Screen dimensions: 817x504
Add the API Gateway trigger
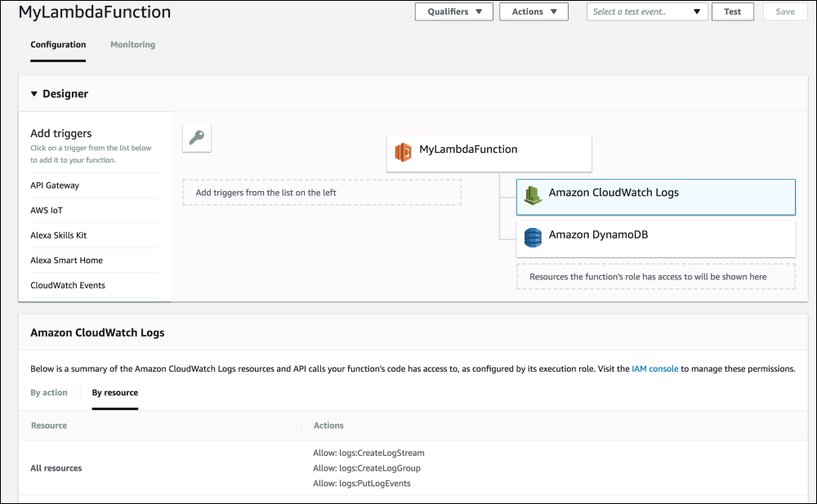click(54, 185)
